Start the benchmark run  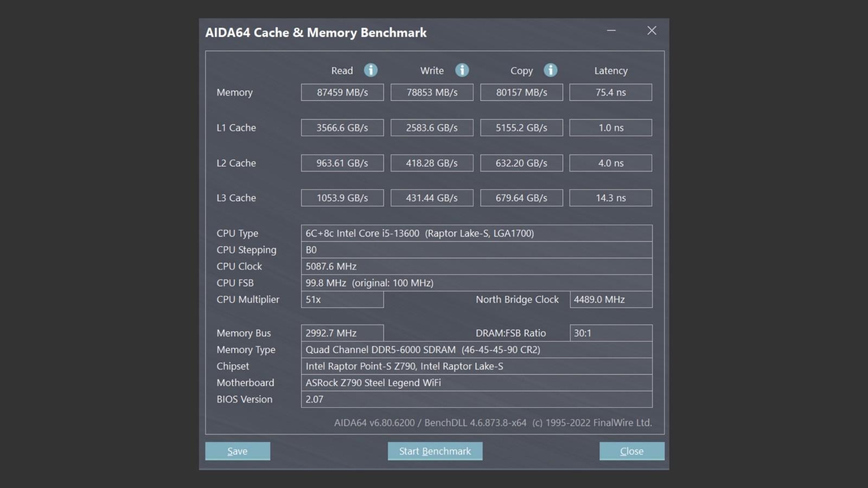tap(435, 451)
